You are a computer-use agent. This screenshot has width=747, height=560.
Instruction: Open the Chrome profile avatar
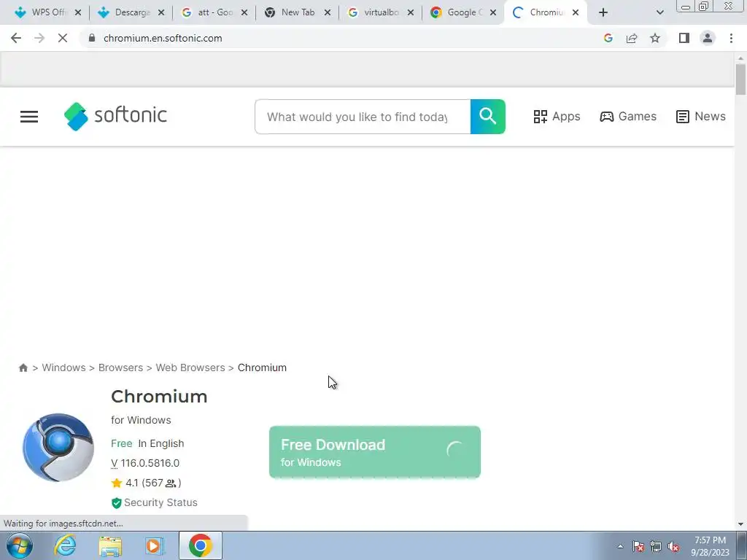click(708, 38)
